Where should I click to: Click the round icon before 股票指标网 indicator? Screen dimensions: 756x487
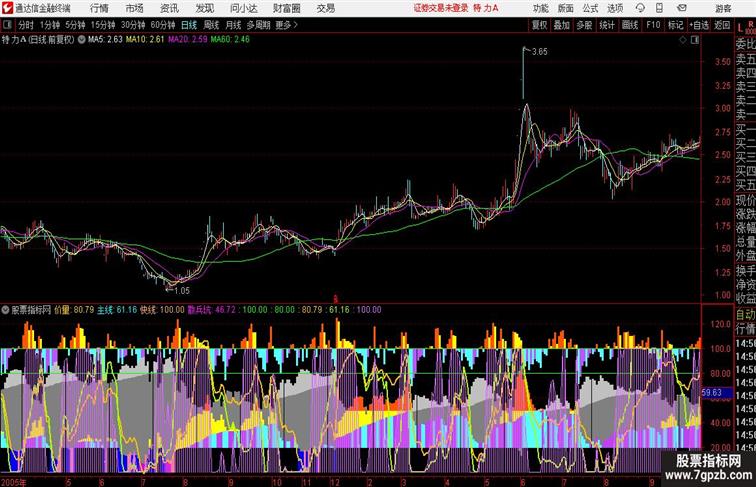[x=5, y=310]
